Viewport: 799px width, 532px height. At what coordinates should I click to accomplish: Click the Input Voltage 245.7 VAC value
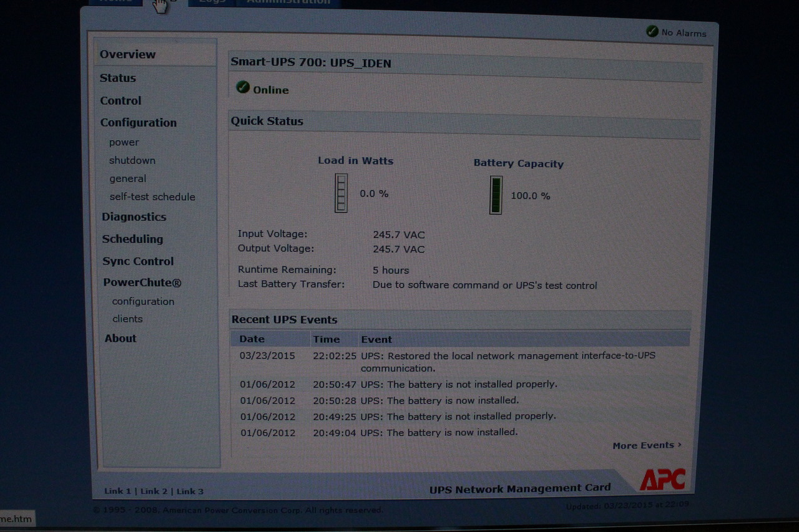(x=399, y=235)
